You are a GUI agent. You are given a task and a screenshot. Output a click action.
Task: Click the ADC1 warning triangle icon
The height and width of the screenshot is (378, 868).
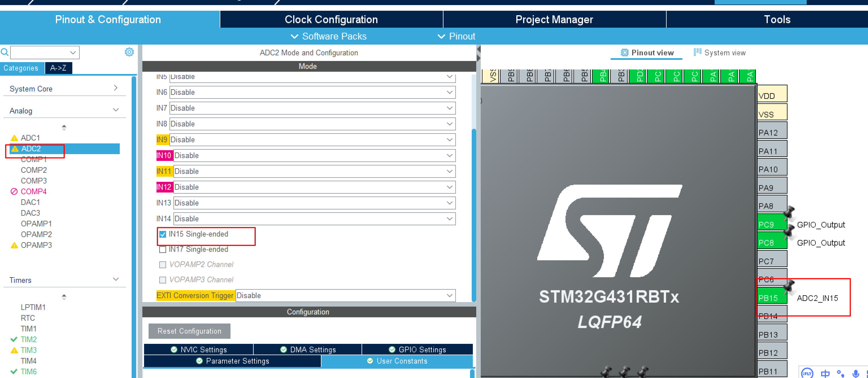[x=14, y=138]
